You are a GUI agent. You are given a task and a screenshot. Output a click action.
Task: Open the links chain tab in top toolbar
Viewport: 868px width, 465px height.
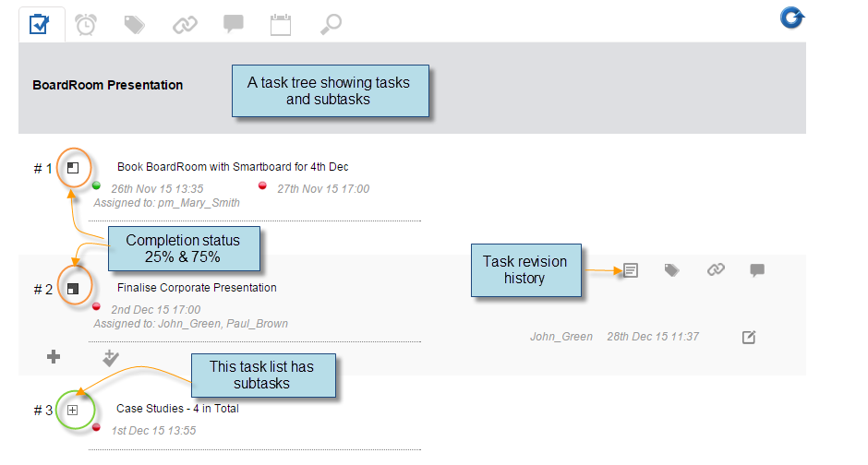[185, 24]
